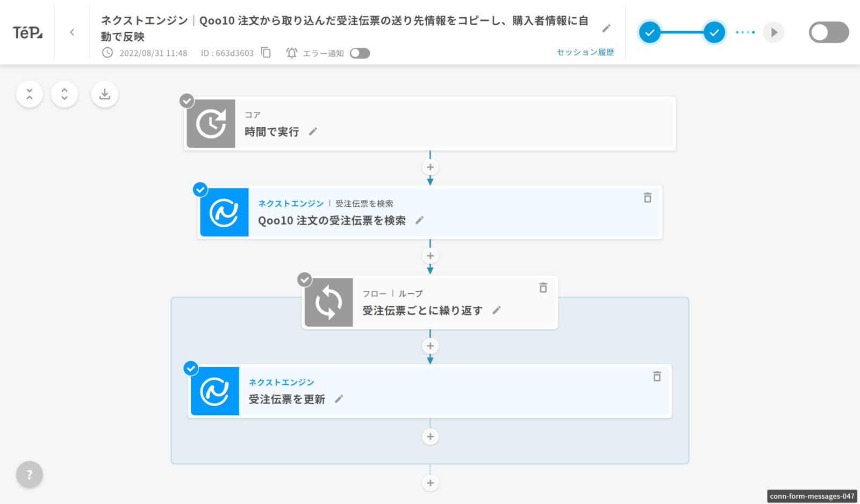Select the 受注伝票を更新 step title

(x=287, y=399)
